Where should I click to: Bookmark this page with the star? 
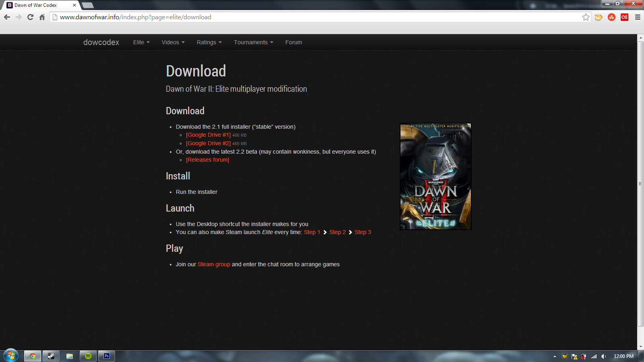point(586,17)
